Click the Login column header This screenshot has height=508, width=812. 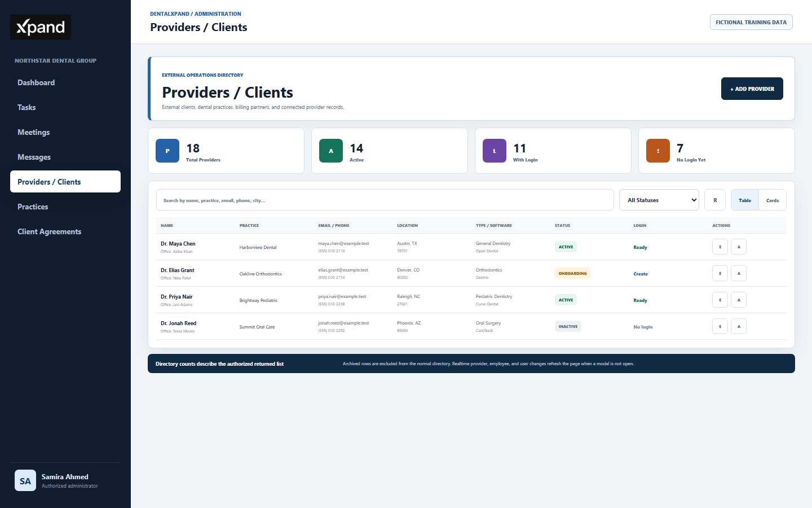click(639, 225)
